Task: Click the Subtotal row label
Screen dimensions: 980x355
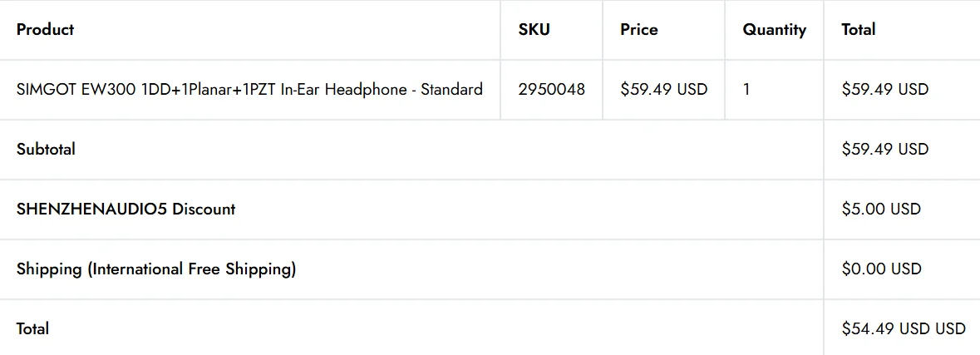Action: pos(46,150)
